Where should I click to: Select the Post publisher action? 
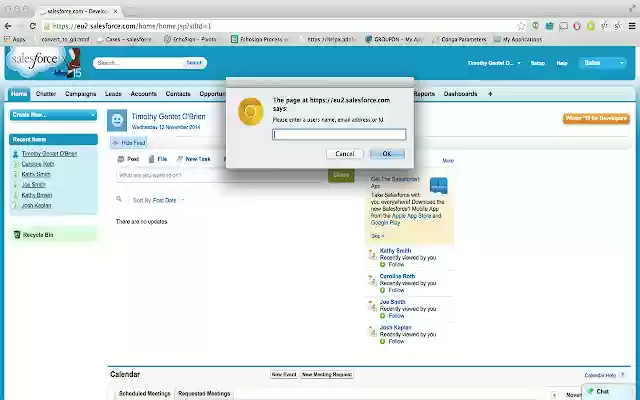coord(128,159)
